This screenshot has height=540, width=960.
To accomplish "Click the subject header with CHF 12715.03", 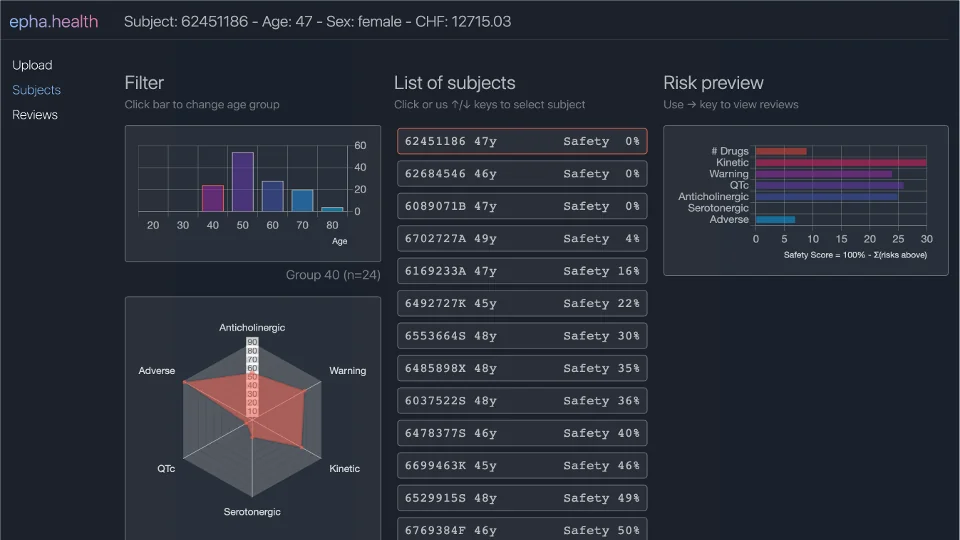I will coord(317,21).
